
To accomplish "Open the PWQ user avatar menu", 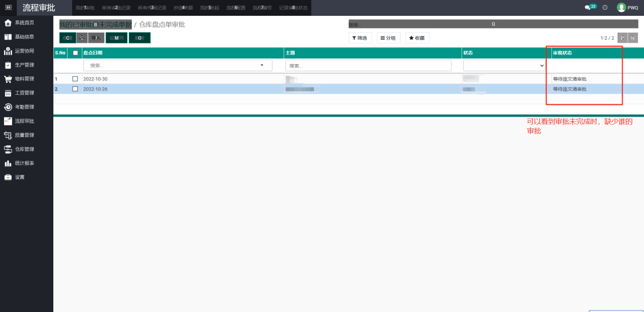I will click(627, 8).
